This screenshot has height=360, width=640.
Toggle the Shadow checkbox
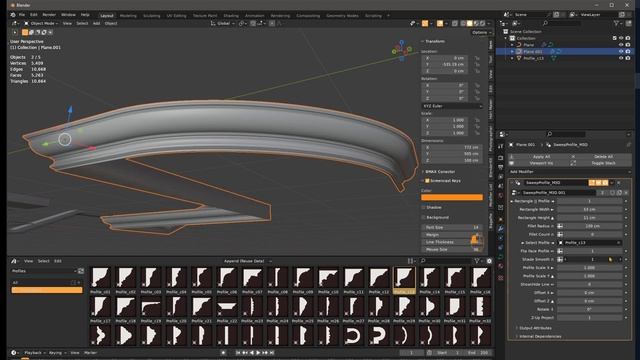click(x=423, y=207)
